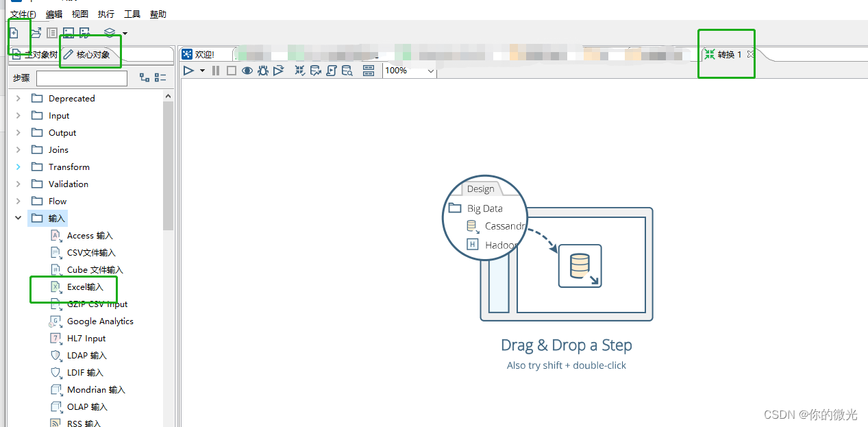868x427 pixels.
Task: Run impact analysis on database icon
Action: 316,71
